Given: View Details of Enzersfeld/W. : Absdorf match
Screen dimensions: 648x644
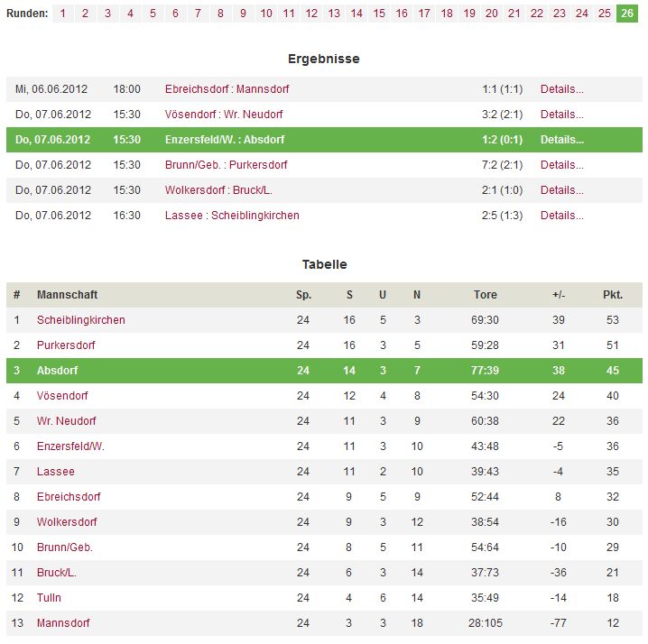Looking at the screenshot, I should coord(562,140).
